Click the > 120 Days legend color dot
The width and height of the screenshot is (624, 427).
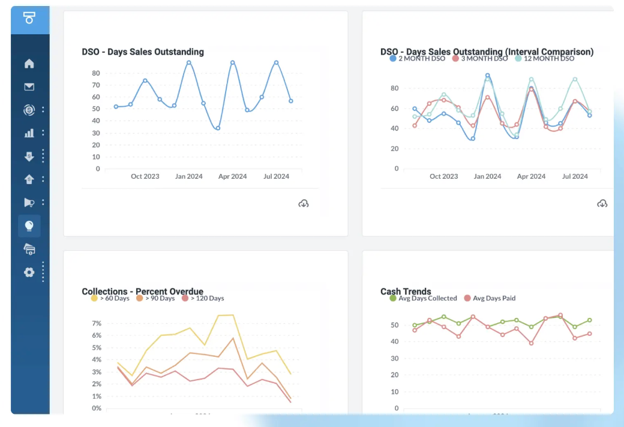coord(186,298)
